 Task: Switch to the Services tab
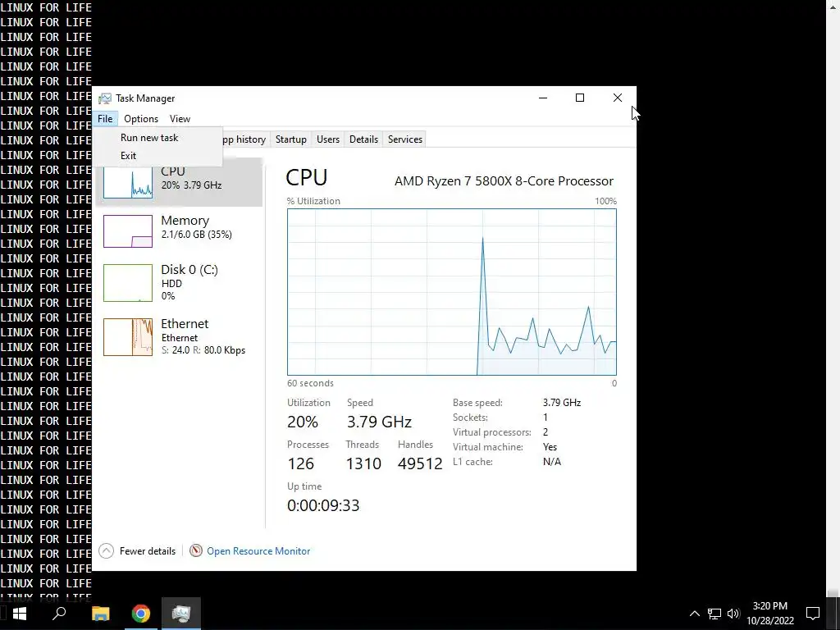click(405, 139)
